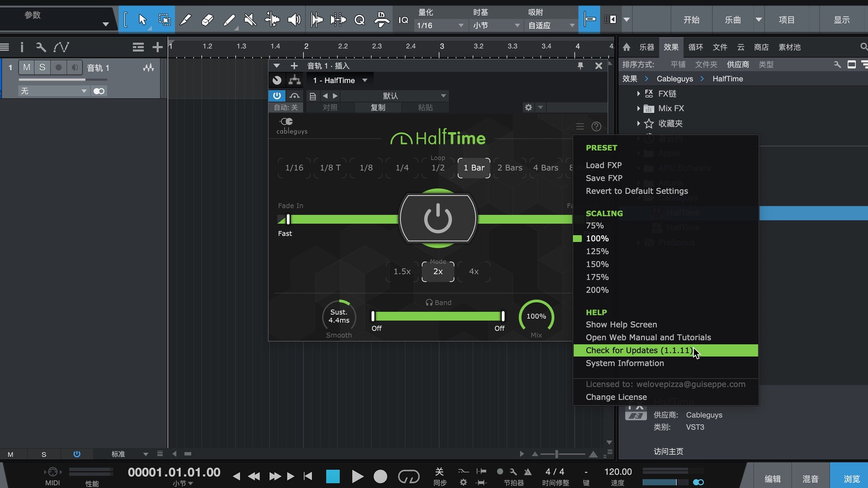Select 4x mode
The image size is (868, 488).
tap(473, 272)
